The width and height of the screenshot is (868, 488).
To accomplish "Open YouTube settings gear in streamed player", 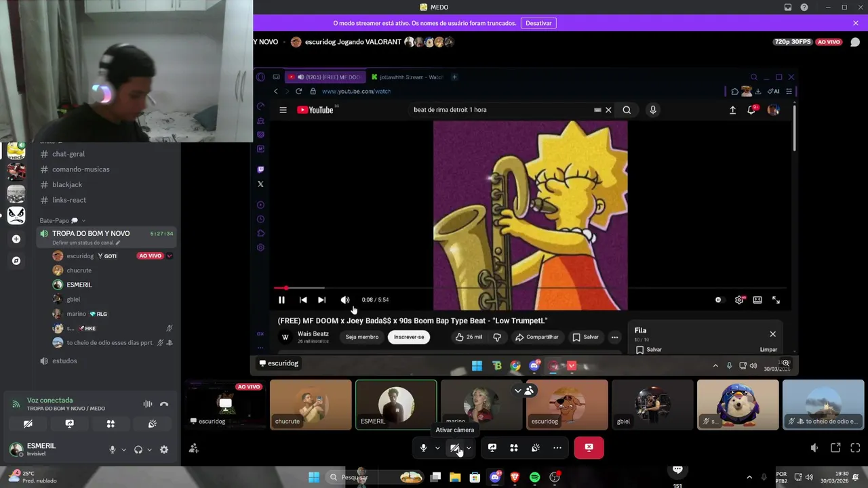I will point(739,300).
